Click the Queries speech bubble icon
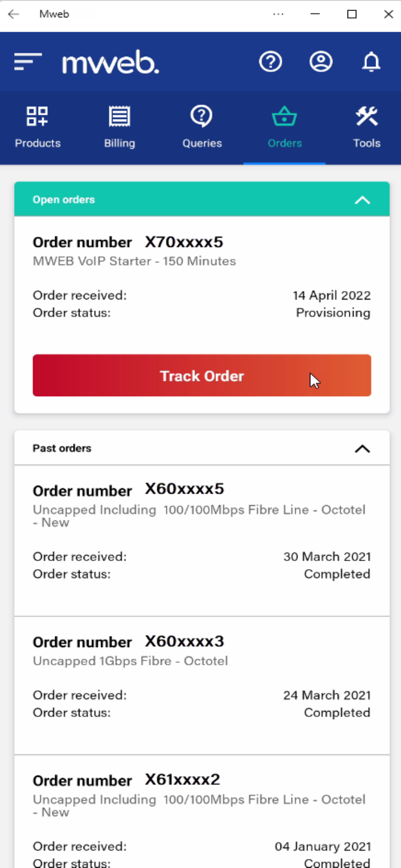Screen dimensions: 401x868 (202, 117)
